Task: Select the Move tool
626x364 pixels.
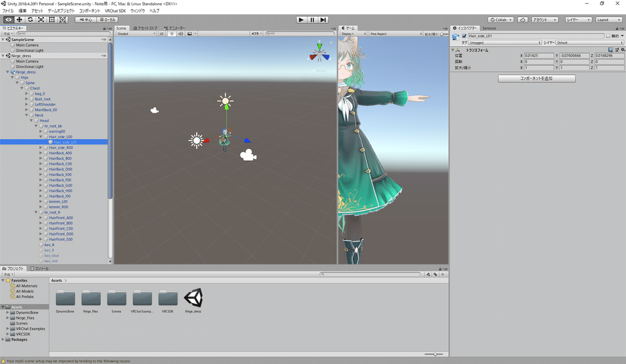Action: [x=19, y=20]
